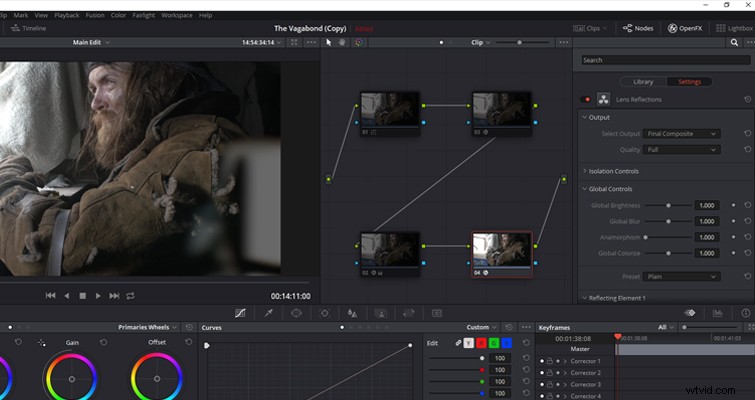The height and width of the screenshot is (400, 755).
Task: Open the Curves palette icon
Action: [240, 313]
